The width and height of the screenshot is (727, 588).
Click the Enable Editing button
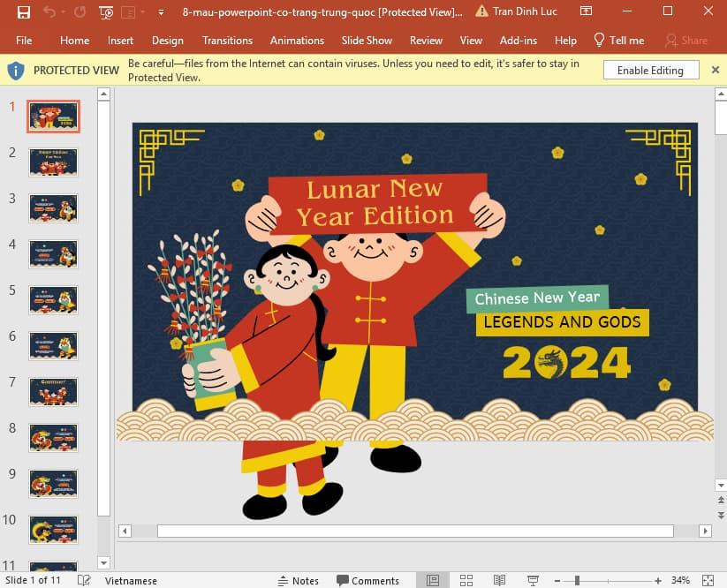tap(650, 70)
